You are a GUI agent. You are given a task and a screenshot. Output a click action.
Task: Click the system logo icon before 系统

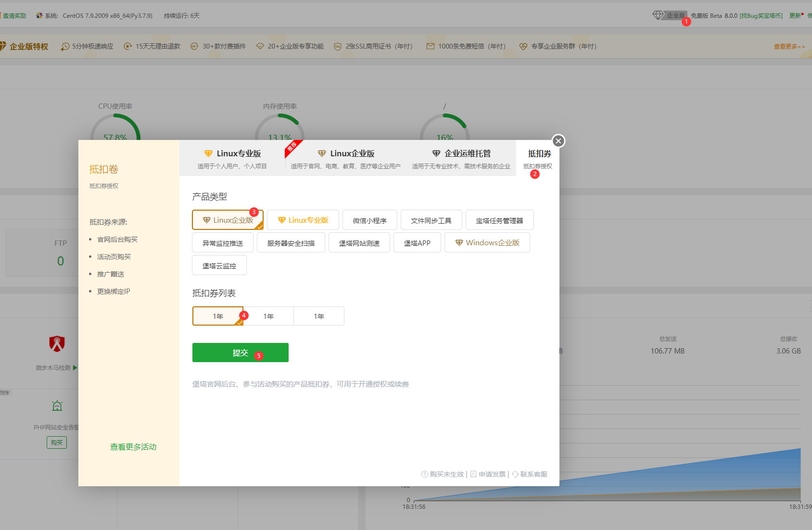click(39, 16)
